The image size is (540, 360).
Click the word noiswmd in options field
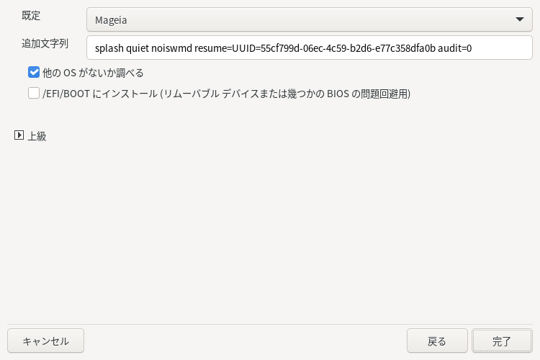coord(172,48)
